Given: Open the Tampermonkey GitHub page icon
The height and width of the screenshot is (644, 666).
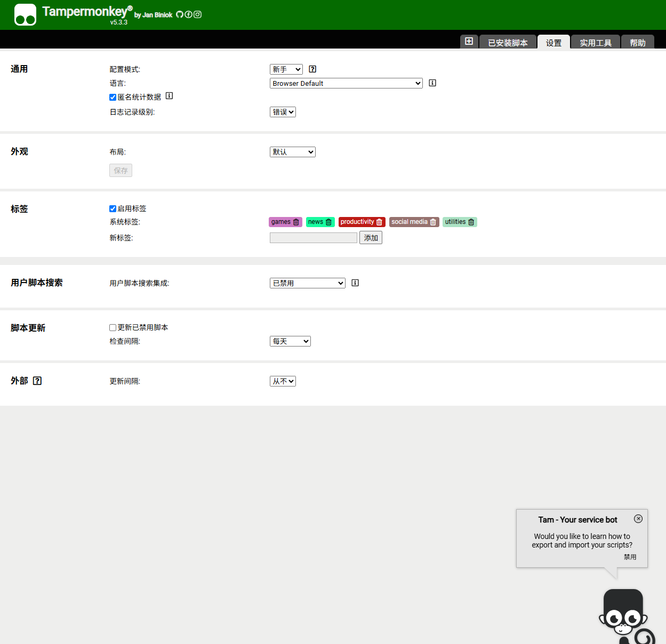Looking at the screenshot, I should coord(180,14).
